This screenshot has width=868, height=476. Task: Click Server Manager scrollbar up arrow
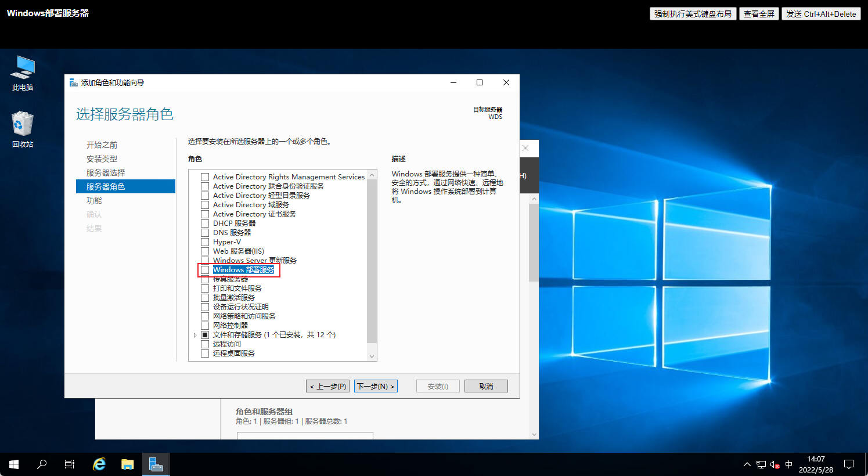[534, 199]
